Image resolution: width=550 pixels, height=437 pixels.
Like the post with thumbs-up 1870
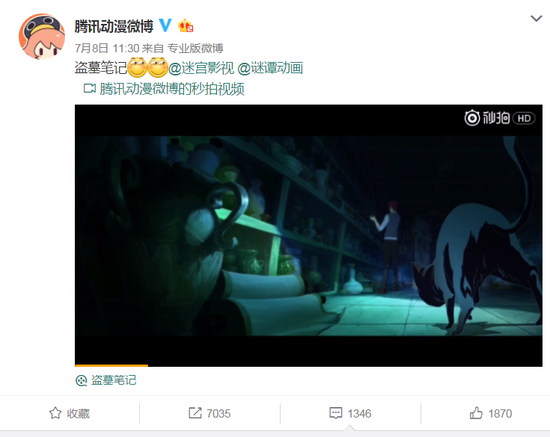click(x=491, y=413)
